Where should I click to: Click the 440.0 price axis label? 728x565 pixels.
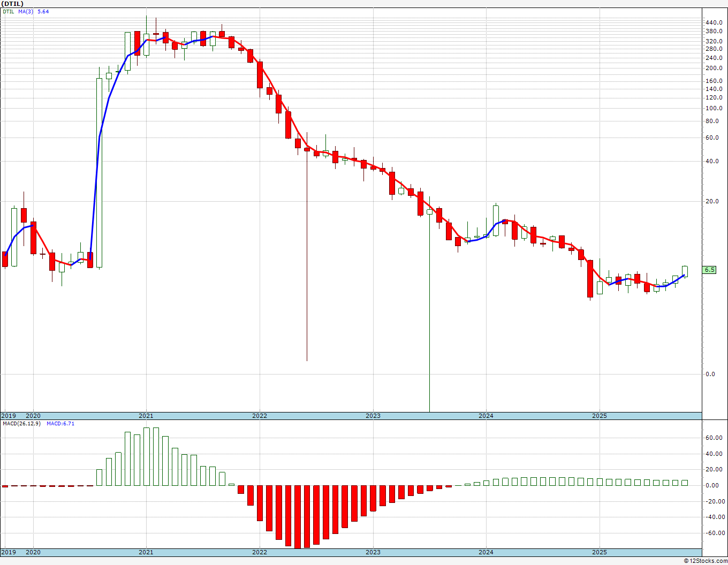tap(714, 22)
